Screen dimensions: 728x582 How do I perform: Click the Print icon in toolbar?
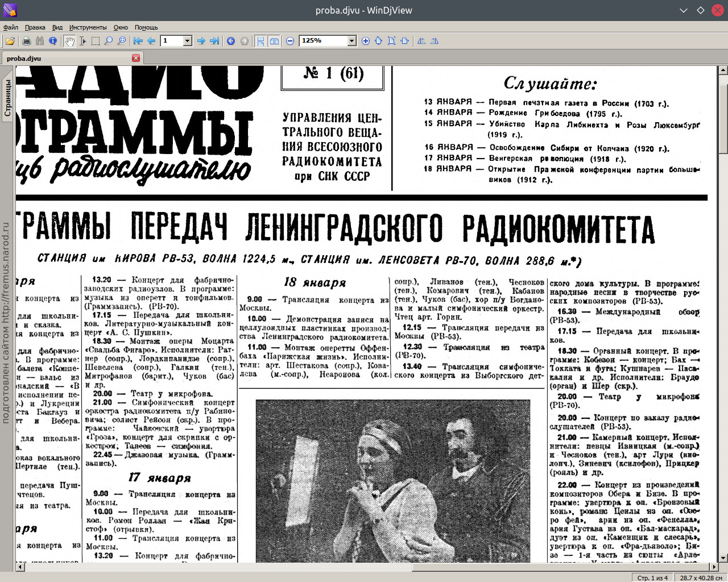tap(26, 41)
